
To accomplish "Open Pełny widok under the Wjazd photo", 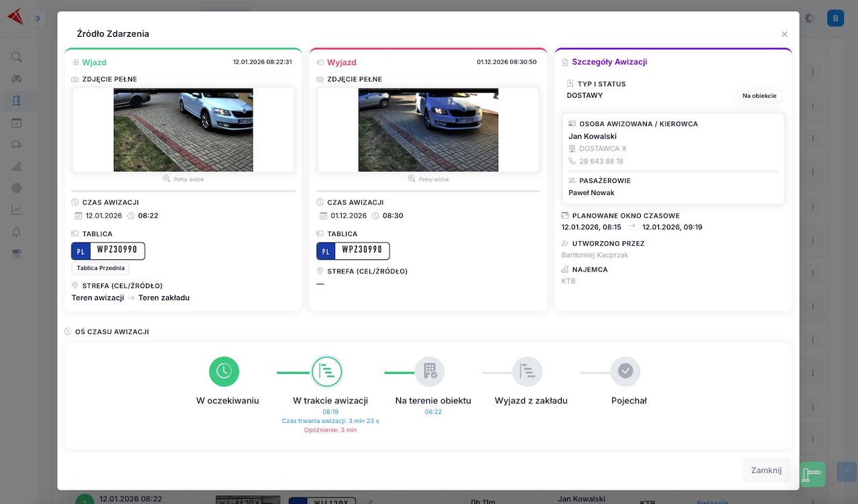I will click(x=183, y=179).
